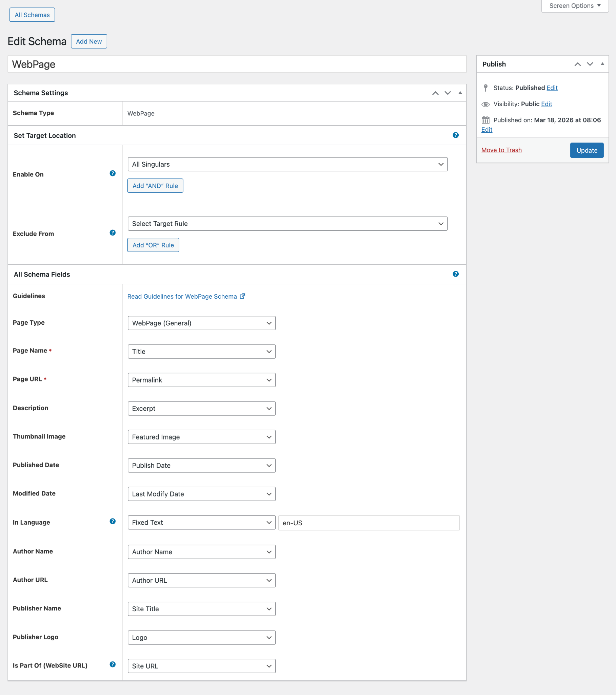Click All Schema Fields help icon
This screenshot has height=695, width=616.
coord(456,274)
